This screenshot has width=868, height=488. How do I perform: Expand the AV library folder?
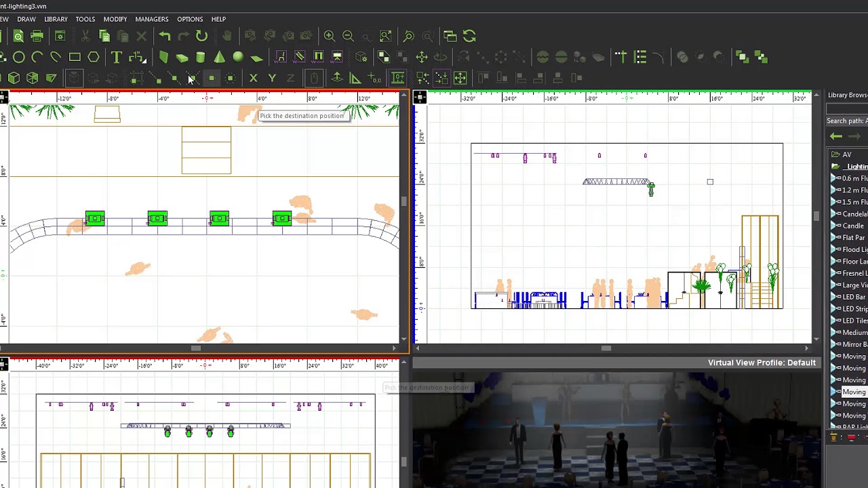coord(836,155)
